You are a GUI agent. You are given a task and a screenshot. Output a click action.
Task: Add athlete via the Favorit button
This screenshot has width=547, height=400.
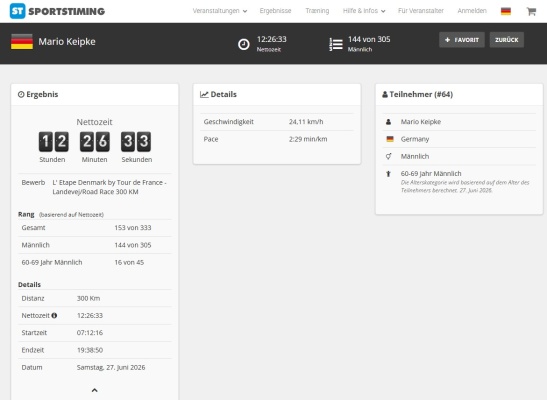[x=462, y=40]
